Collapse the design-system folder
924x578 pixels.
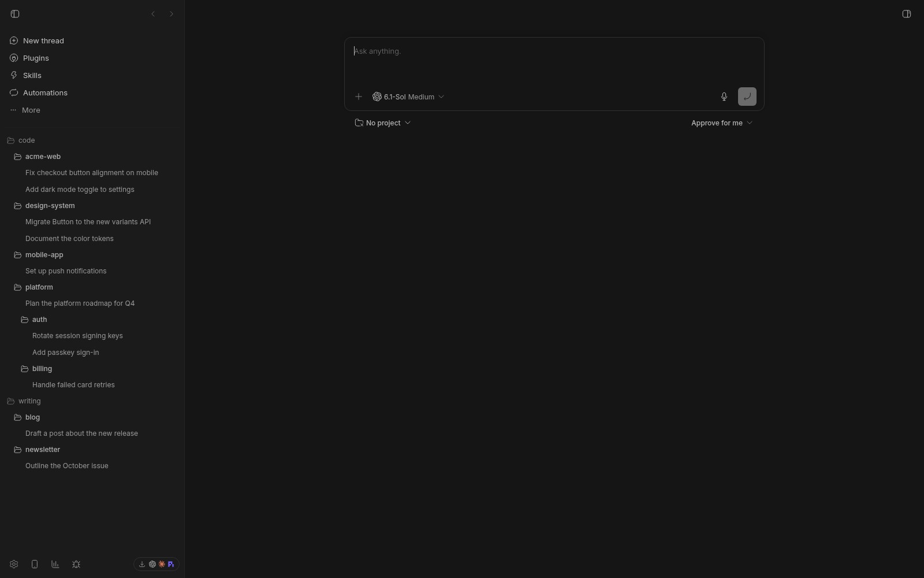(x=92, y=206)
